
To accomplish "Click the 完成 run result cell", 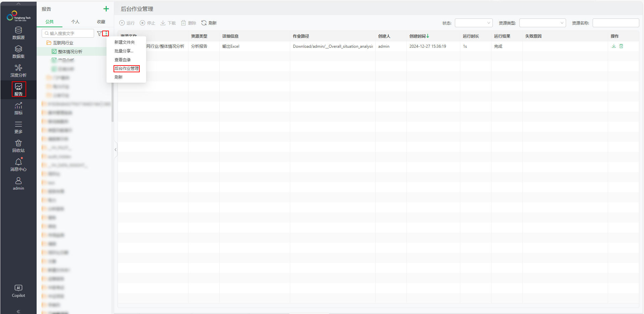I will (498, 46).
